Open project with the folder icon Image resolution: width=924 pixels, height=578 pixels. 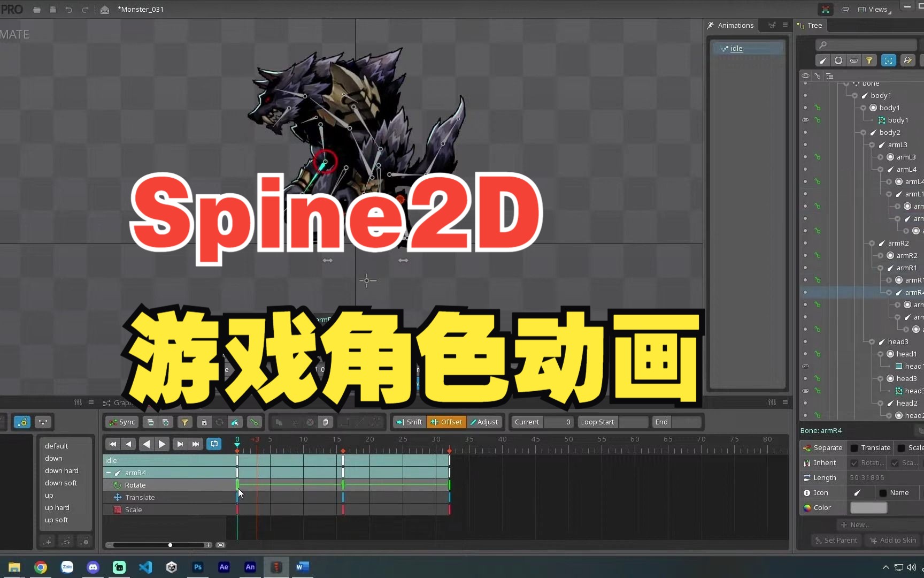(x=37, y=10)
